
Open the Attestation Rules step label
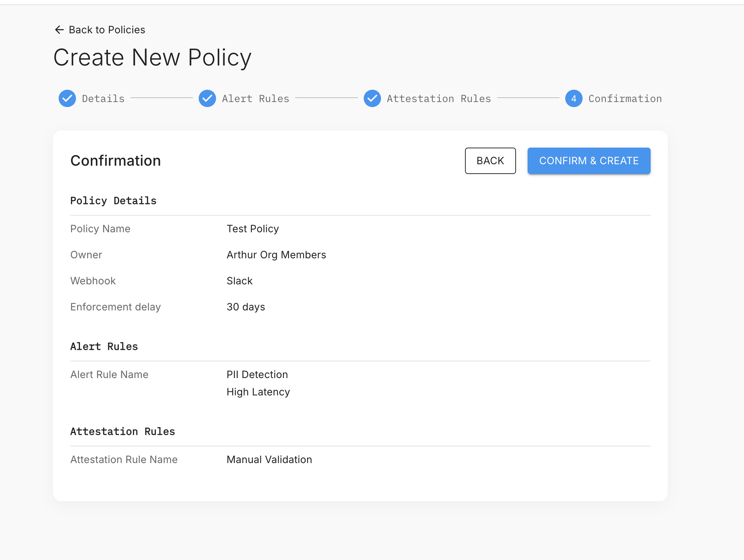click(439, 98)
